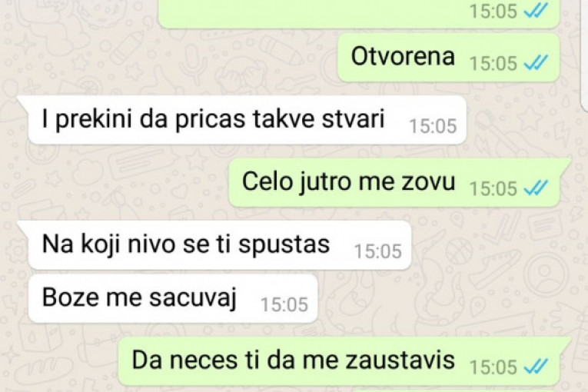Select the Boze me sacuvaj message
588x392 pixels.
pyautogui.click(x=139, y=298)
